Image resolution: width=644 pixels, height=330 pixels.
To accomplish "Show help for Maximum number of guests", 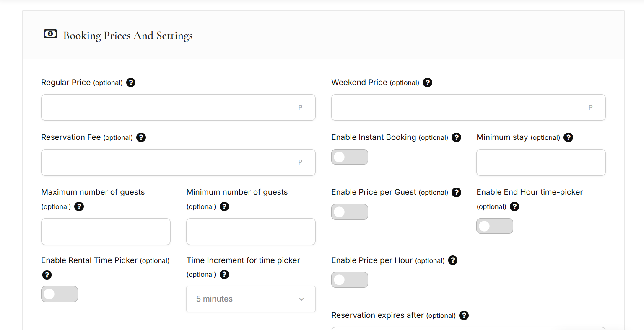I will (x=79, y=206).
